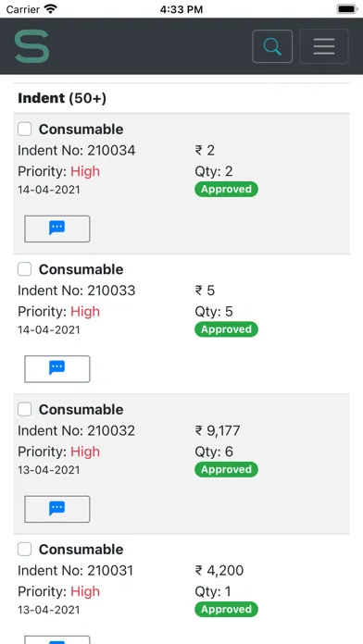Check the box for indent 210033
The image size is (363, 644).
coord(25,269)
